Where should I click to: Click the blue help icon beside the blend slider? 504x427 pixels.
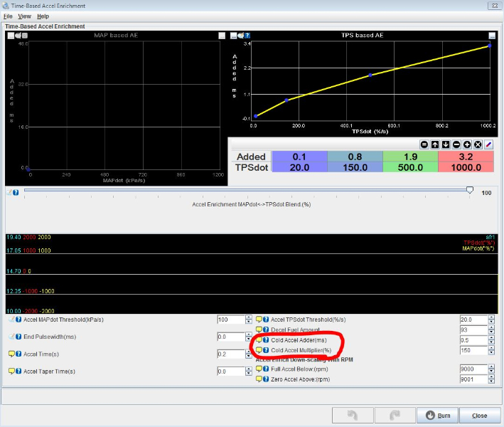coord(16,192)
